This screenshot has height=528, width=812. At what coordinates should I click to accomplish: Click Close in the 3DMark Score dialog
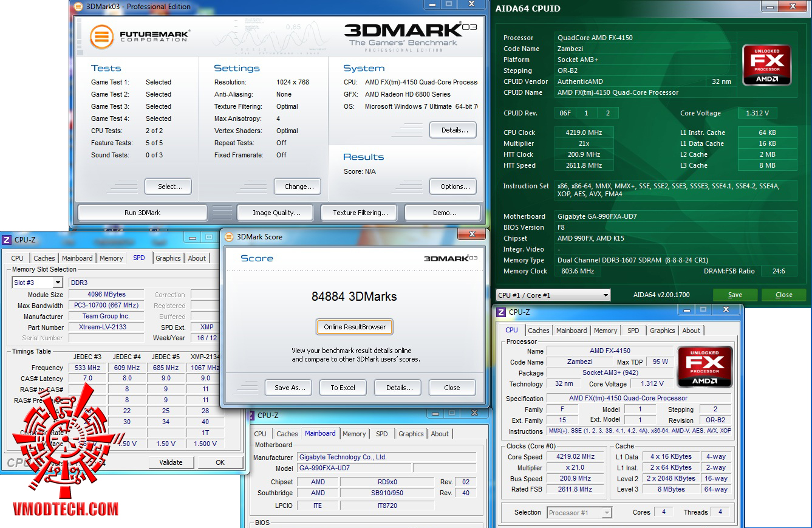point(452,388)
